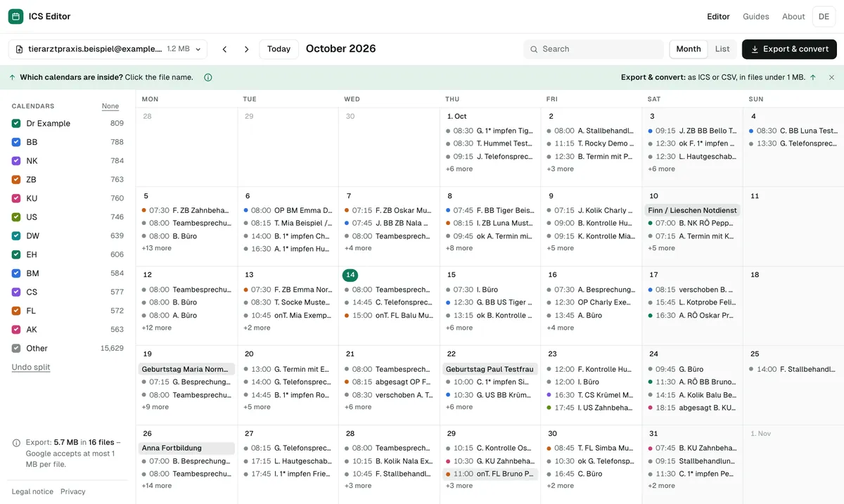Viewport: 844px width, 504px height.
Task: Expand '+13 more' on October 5
Action: point(156,248)
